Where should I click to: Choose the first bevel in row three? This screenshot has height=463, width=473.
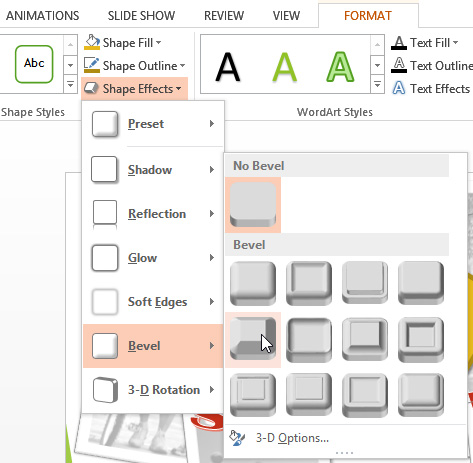click(253, 395)
